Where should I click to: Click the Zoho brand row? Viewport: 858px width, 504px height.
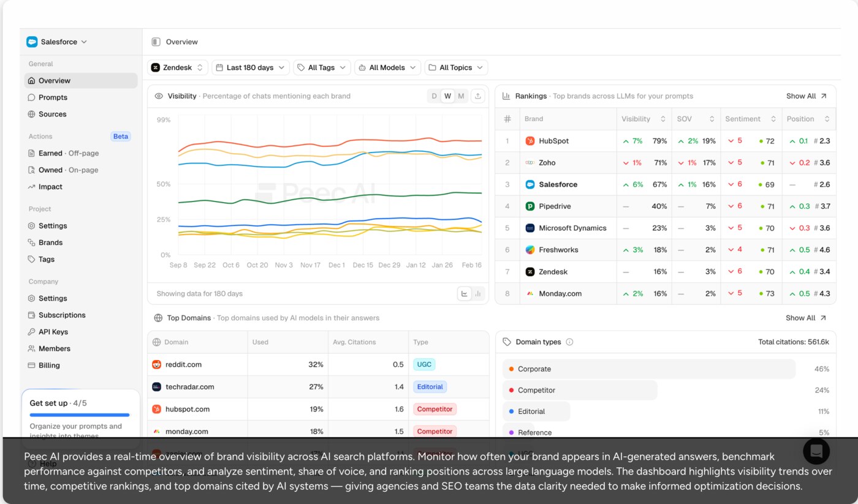tap(666, 163)
